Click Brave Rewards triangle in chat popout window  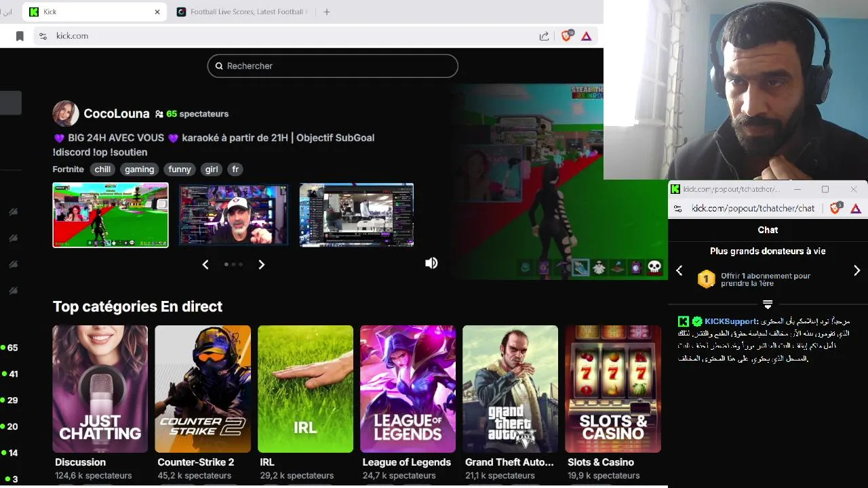point(856,209)
